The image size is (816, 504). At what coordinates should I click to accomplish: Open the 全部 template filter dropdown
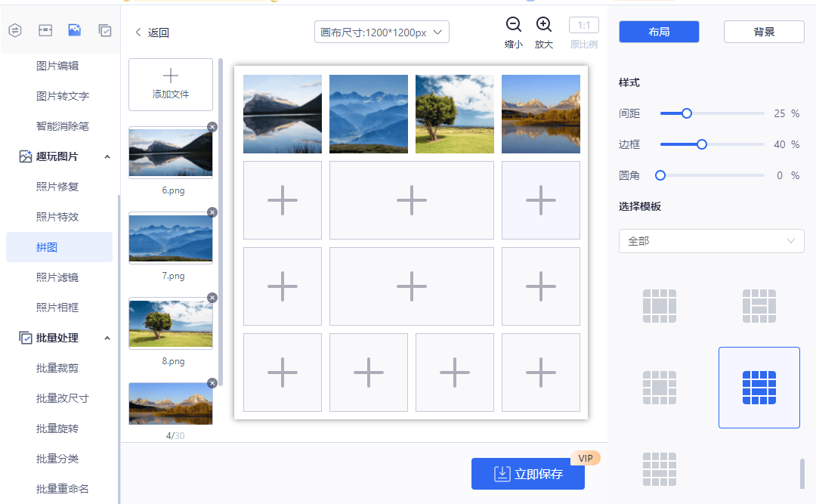tap(711, 241)
